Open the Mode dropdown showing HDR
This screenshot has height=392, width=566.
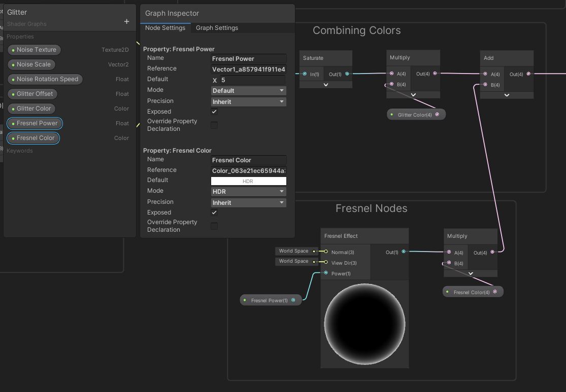pyautogui.click(x=248, y=192)
